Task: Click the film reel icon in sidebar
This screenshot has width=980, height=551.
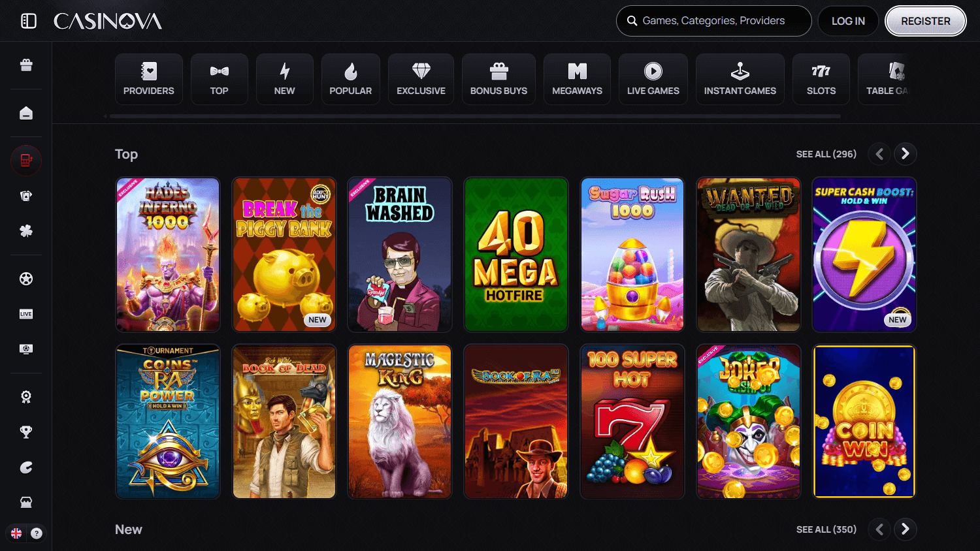Action: click(x=25, y=279)
